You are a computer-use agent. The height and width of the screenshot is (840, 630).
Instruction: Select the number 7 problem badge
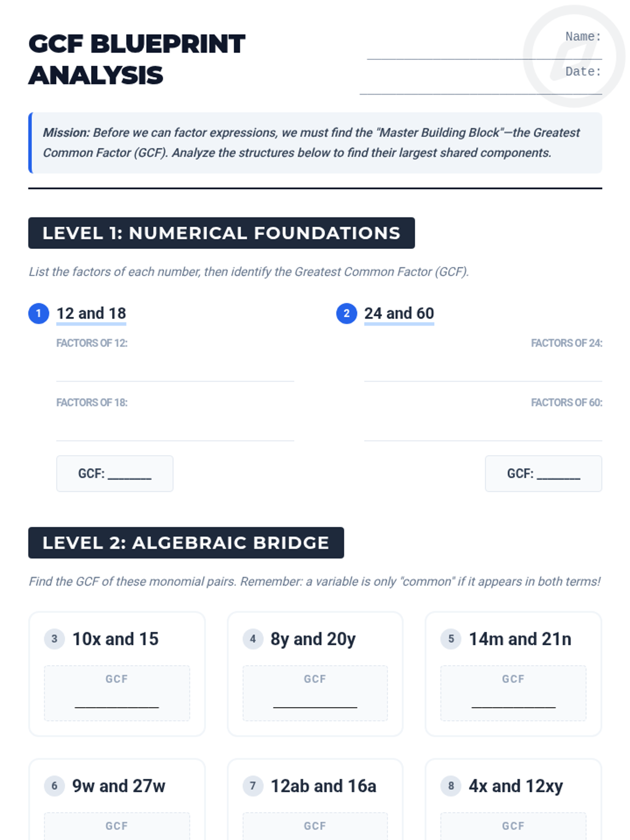253,786
